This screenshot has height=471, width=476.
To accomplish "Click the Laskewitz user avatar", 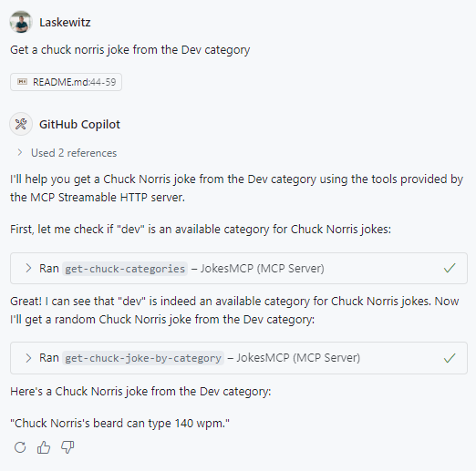I will [21, 22].
